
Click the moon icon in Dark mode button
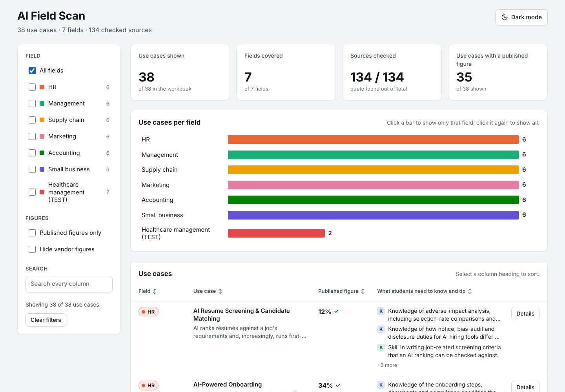click(x=505, y=17)
